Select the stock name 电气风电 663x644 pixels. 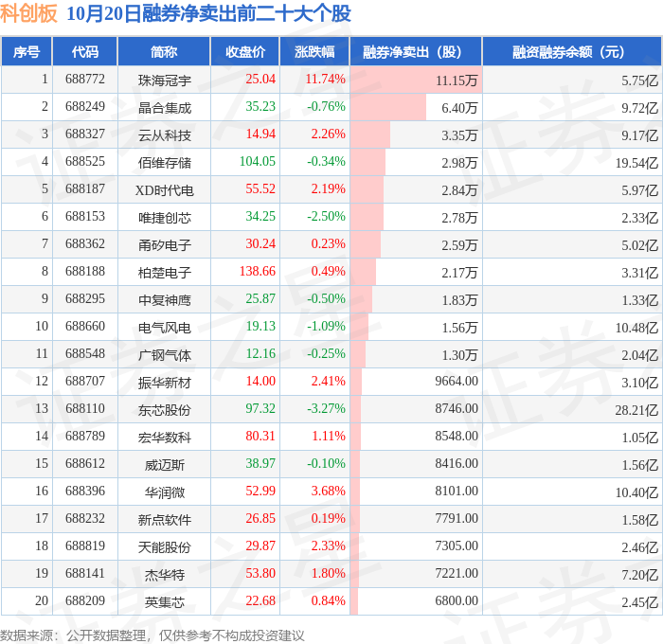(165, 328)
